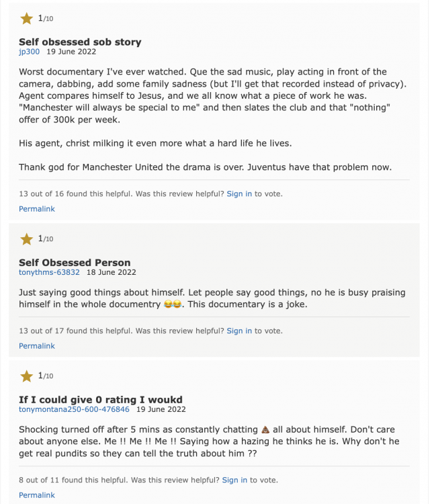Click the gold star on jp300's review
430x504 pixels.
pyautogui.click(x=27, y=19)
